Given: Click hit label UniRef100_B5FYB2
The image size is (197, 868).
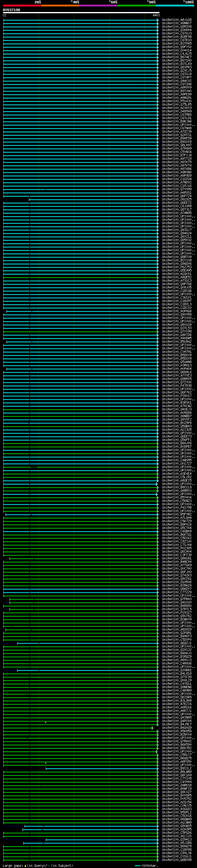Looking at the screenshot, I should tap(177, 515).
